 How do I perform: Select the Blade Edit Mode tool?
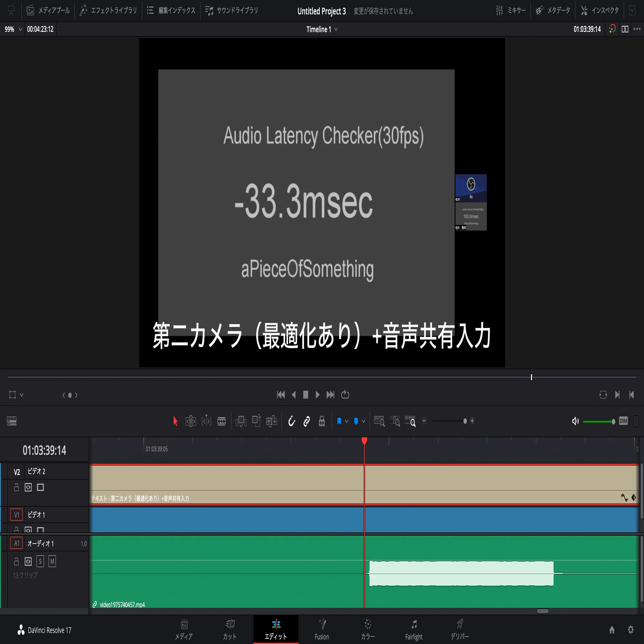click(x=222, y=421)
